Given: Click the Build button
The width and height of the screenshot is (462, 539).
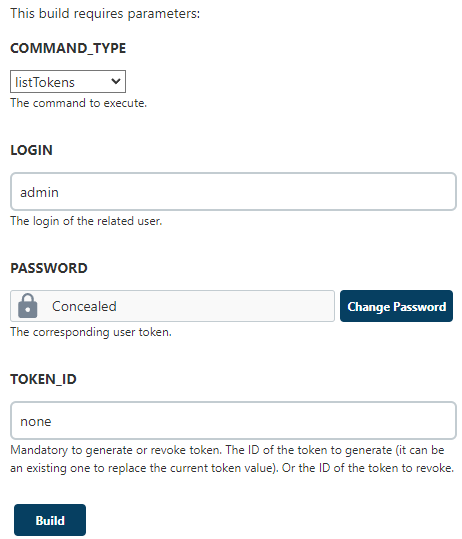Looking at the screenshot, I should pos(50,520).
